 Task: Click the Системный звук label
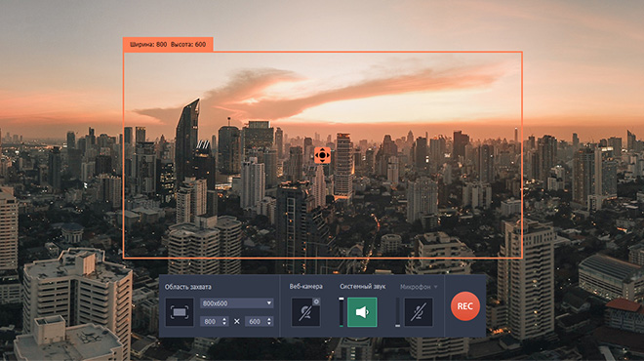(x=363, y=286)
